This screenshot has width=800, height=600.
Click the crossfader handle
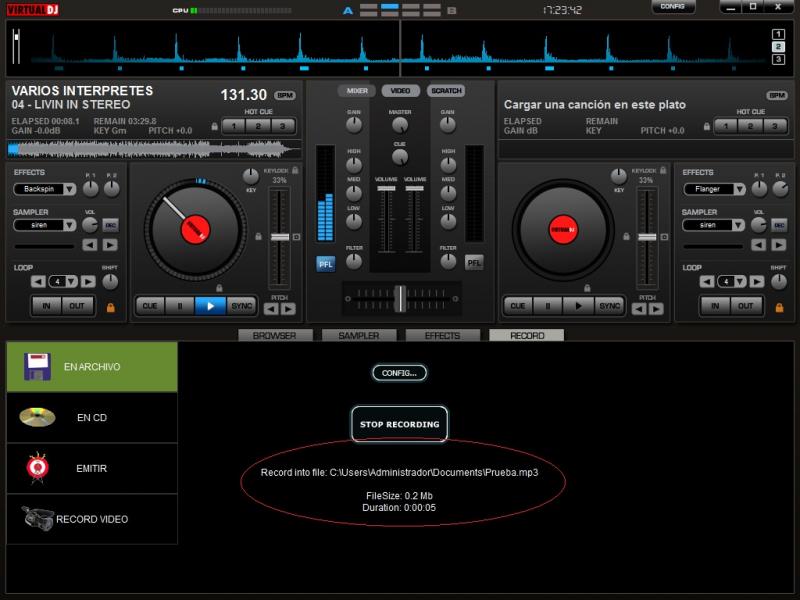(x=401, y=298)
